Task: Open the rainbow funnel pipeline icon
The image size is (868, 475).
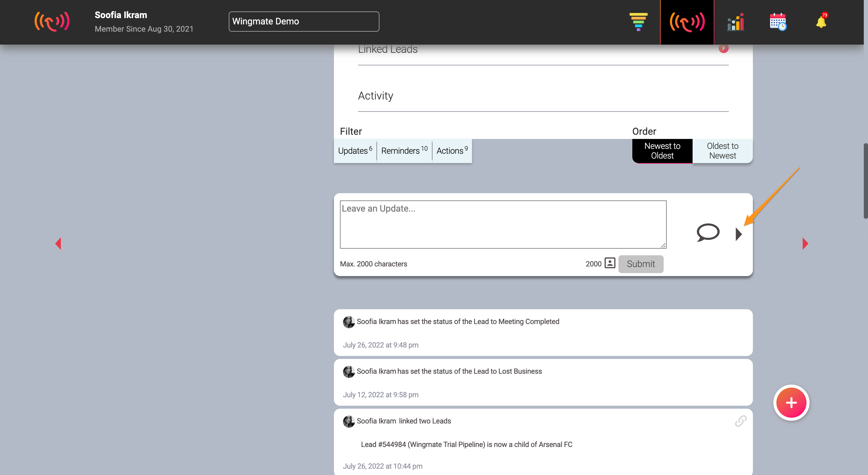Action: click(638, 22)
